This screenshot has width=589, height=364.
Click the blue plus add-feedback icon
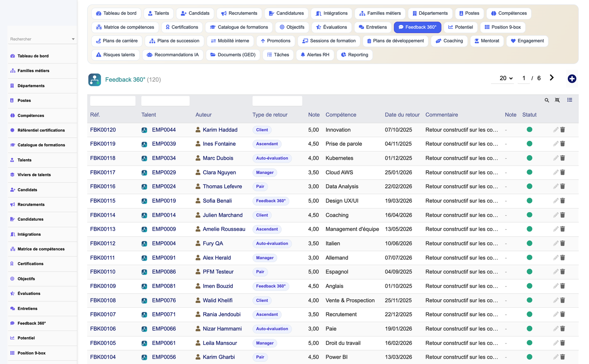(x=572, y=79)
